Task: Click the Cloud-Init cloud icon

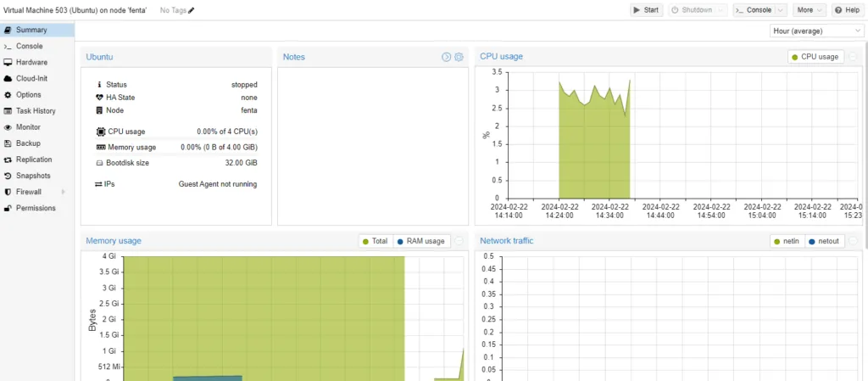Action: (8, 79)
